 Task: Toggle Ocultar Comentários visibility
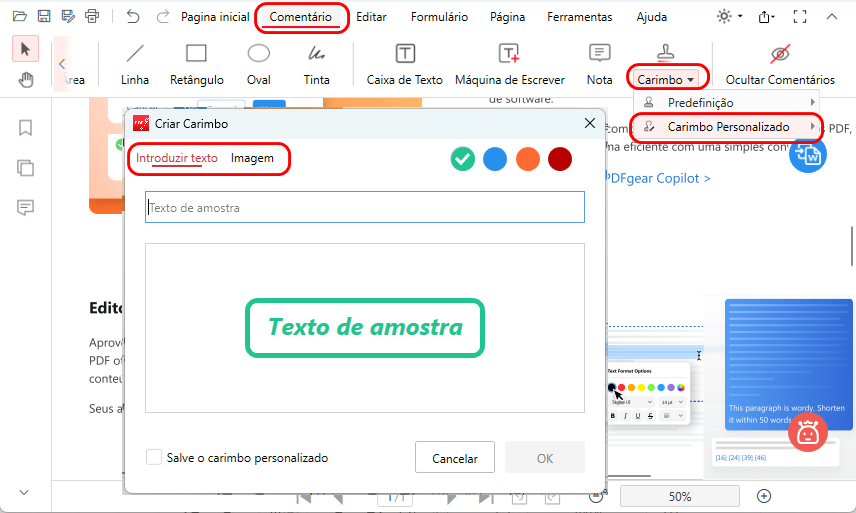(780, 65)
